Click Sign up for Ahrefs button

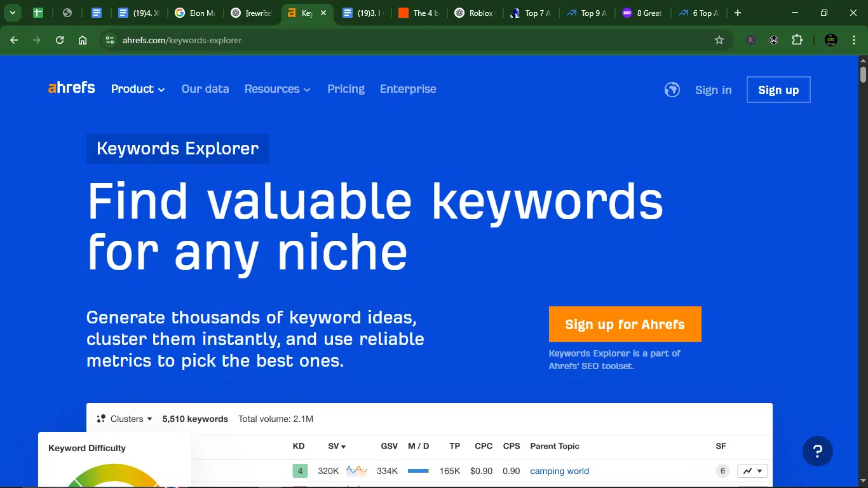coord(625,324)
